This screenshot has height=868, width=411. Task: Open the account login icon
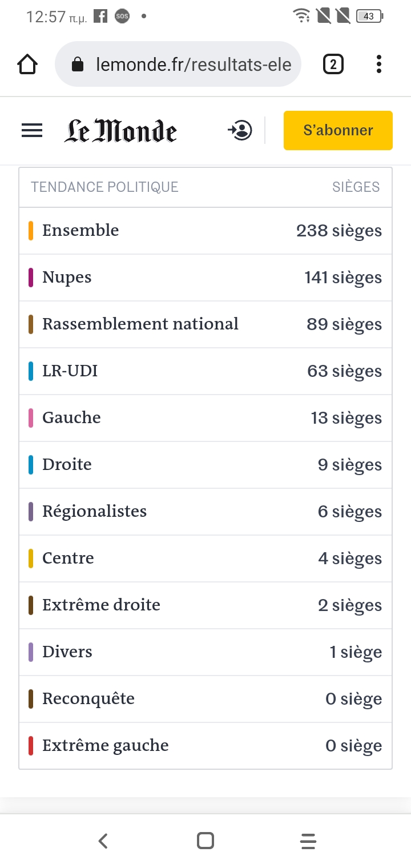[x=240, y=131]
